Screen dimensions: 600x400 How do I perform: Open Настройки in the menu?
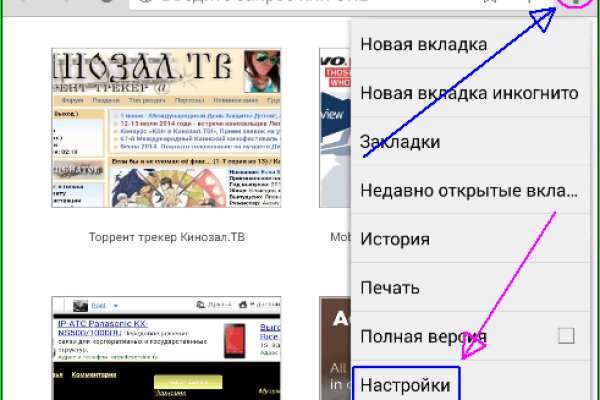pos(405,385)
